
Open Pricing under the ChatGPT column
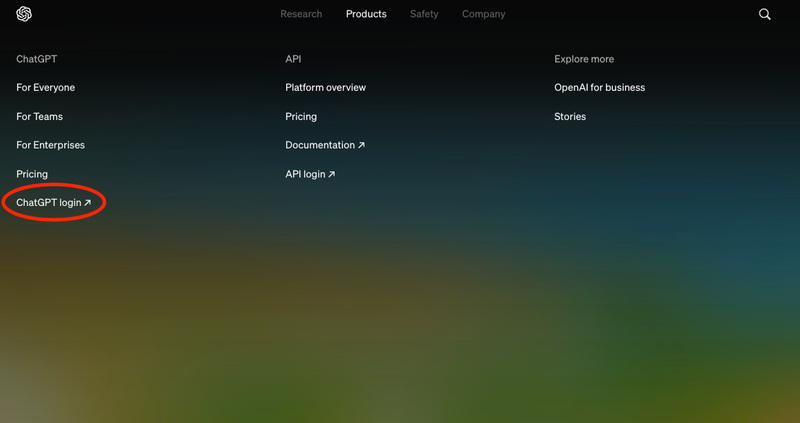(x=32, y=175)
